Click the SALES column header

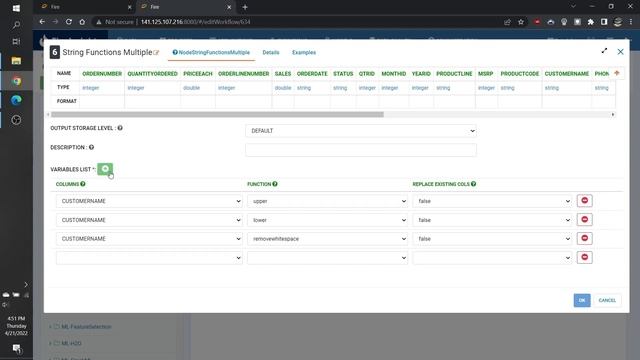(282, 73)
